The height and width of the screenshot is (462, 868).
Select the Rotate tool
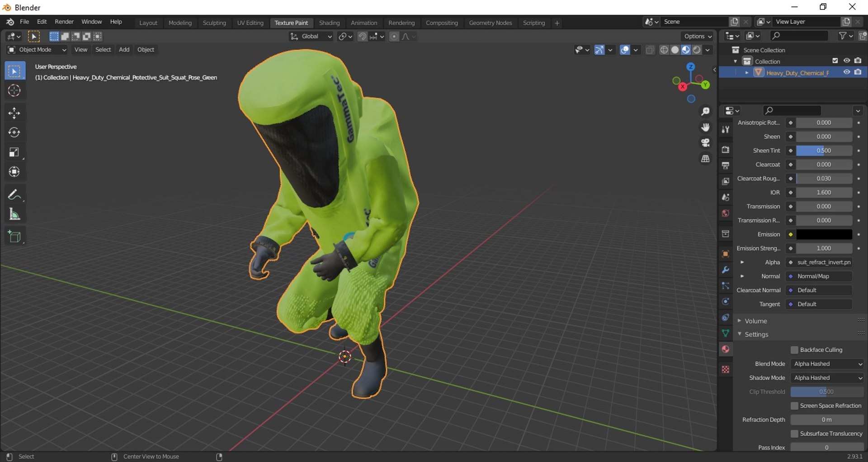pos(14,132)
